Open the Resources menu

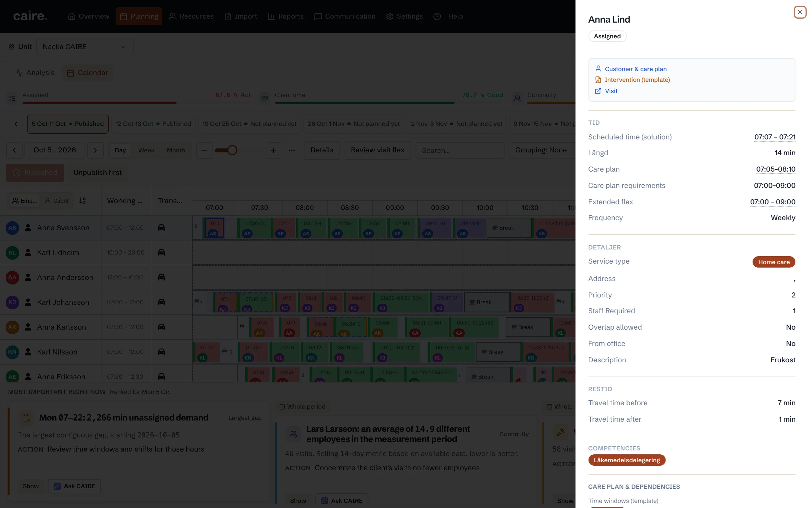(191, 16)
